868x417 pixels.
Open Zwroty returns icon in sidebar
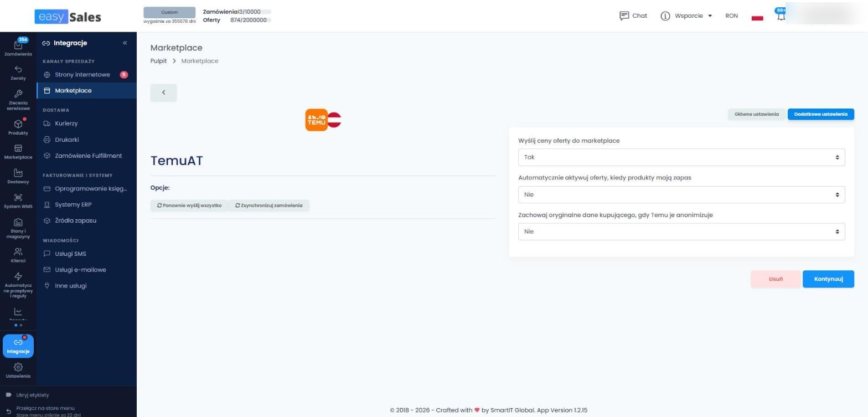(x=18, y=73)
